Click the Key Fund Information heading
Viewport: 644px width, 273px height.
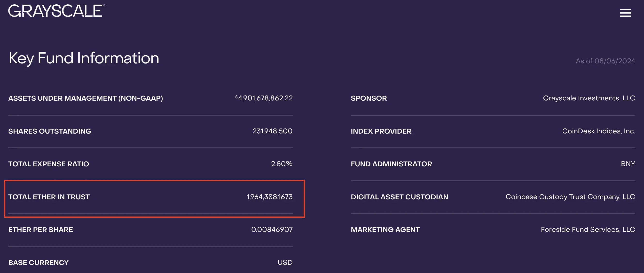[x=84, y=58]
